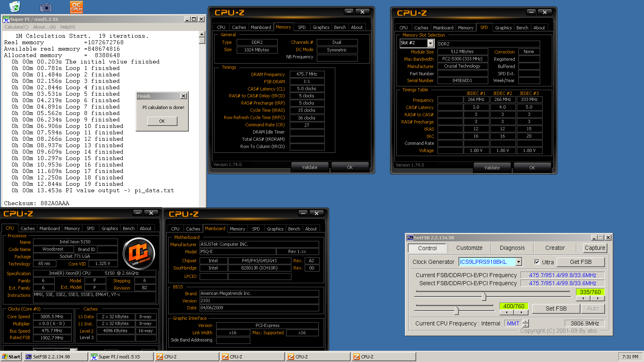Open the Slot #2 memory slot dropdown
This screenshot has width=644, height=362.
[x=430, y=43]
